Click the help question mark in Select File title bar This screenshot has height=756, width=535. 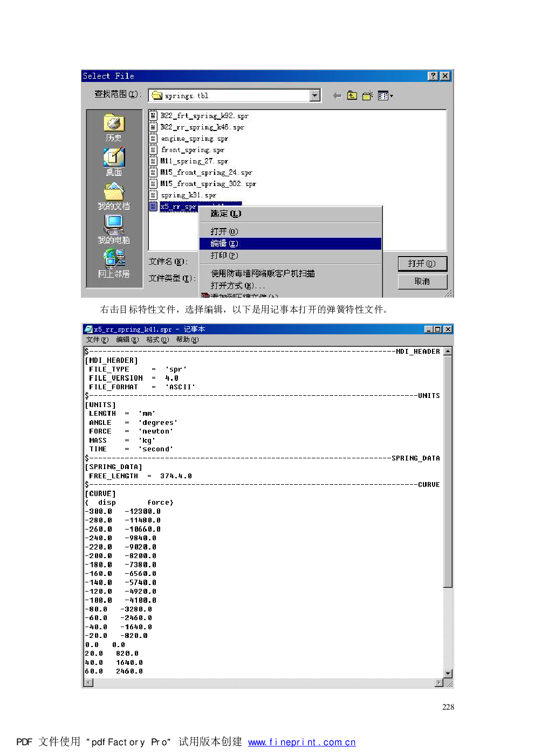tap(433, 76)
